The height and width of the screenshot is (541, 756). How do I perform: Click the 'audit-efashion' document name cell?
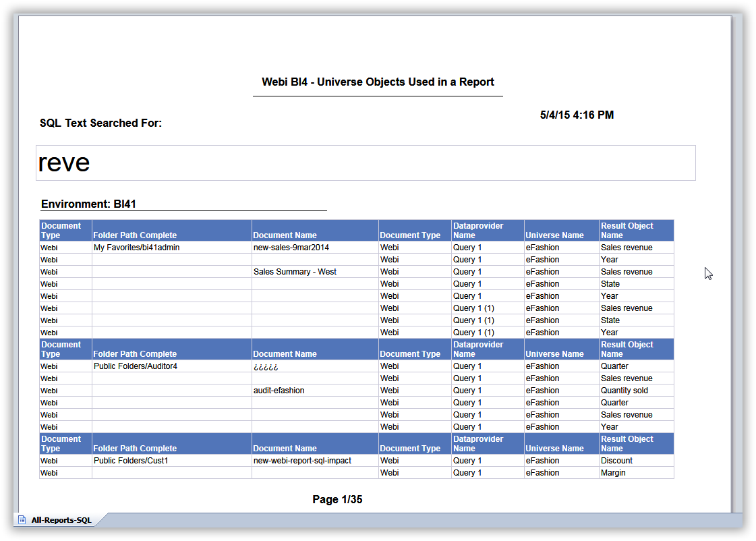(315, 391)
